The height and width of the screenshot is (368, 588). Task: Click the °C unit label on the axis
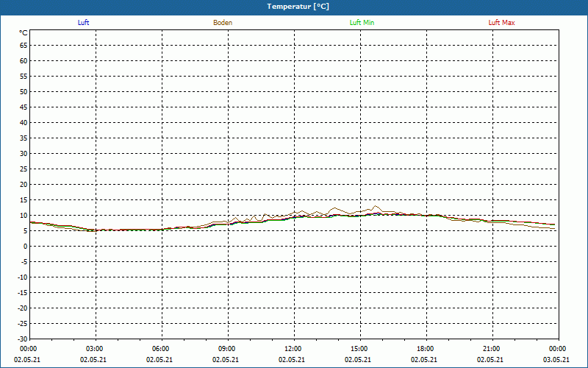pyautogui.click(x=24, y=33)
